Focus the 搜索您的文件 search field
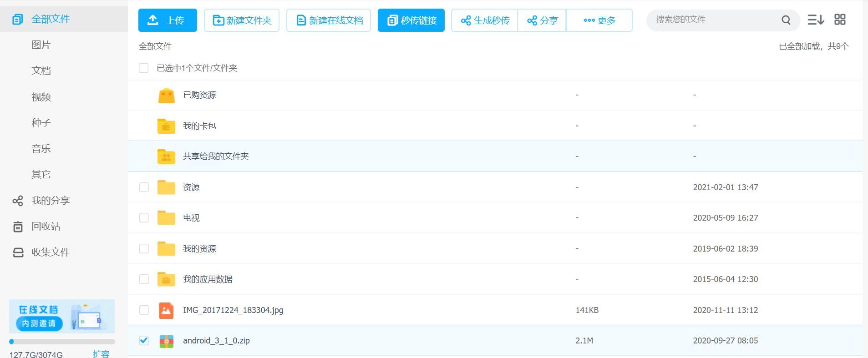Image resolution: width=868 pixels, height=358 pixels. pyautogui.click(x=715, y=20)
